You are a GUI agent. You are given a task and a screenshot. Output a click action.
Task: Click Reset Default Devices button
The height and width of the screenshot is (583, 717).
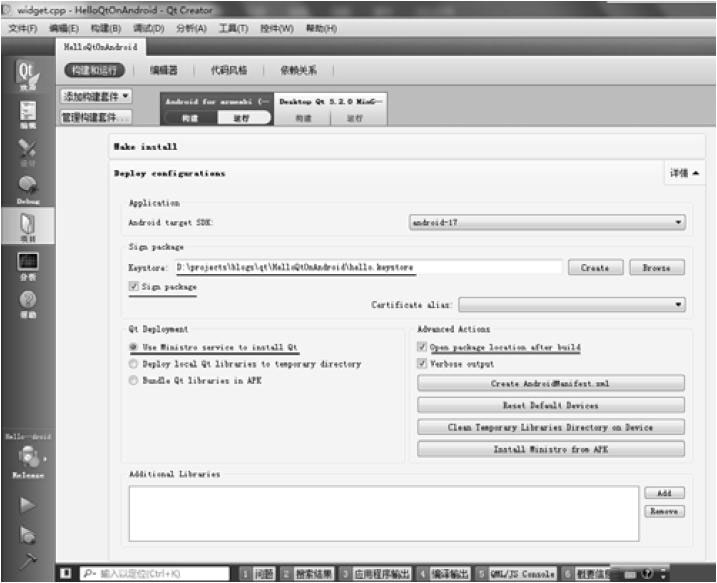pyautogui.click(x=551, y=405)
